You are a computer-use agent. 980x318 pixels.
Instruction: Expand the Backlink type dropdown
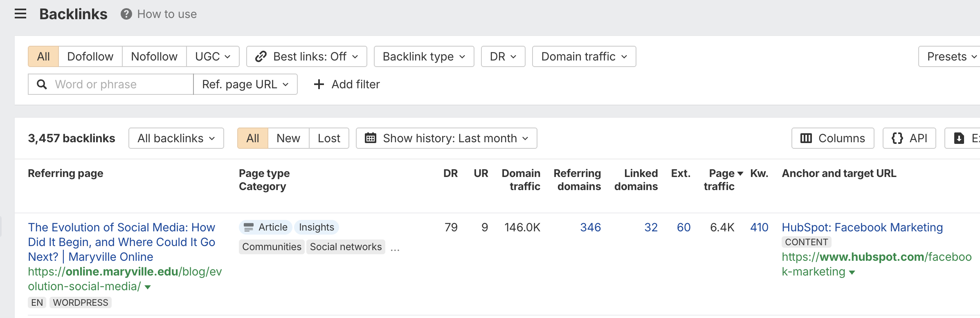(x=424, y=56)
